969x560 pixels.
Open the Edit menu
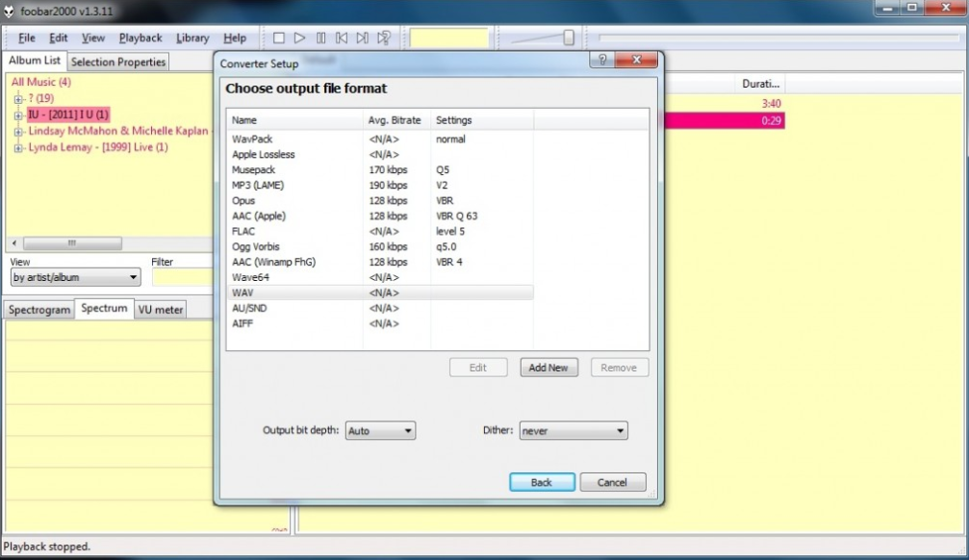(x=58, y=38)
